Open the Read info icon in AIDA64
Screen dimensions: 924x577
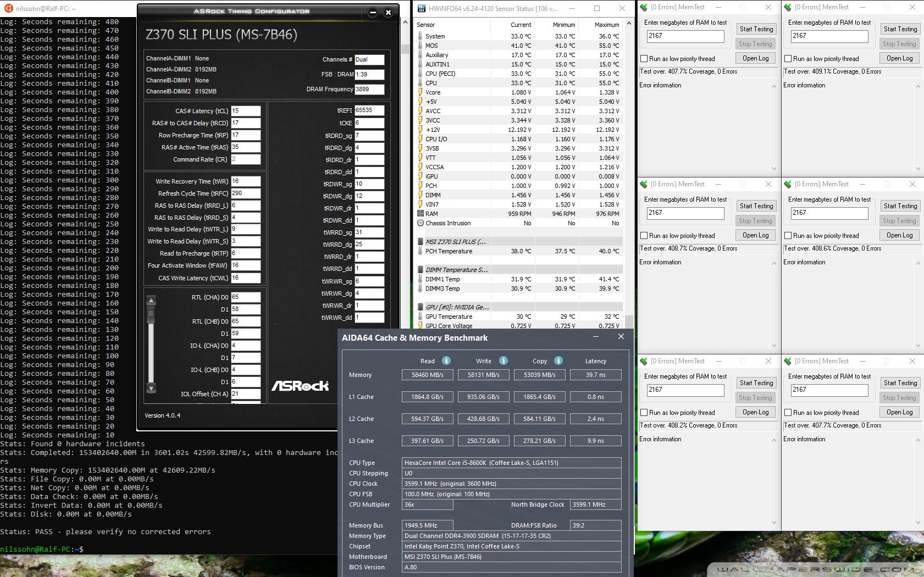(x=446, y=360)
